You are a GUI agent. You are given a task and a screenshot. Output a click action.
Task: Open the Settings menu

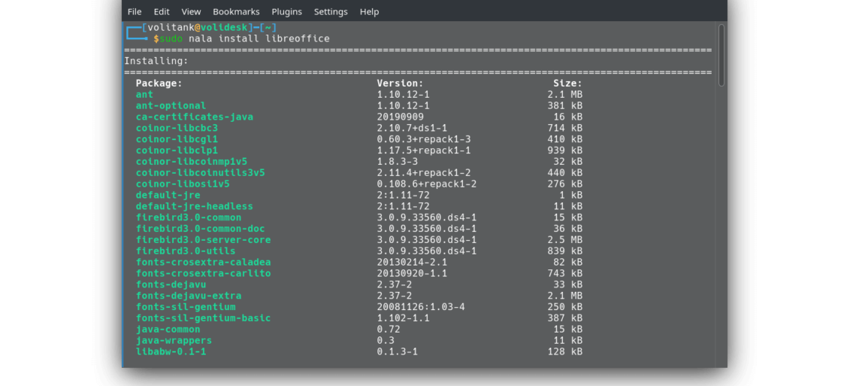click(x=331, y=12)
